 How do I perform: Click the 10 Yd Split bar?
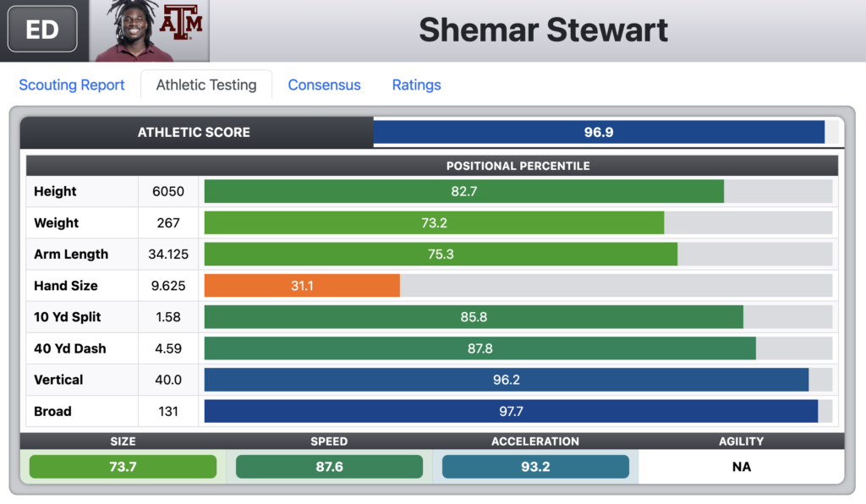pos(474,317)
